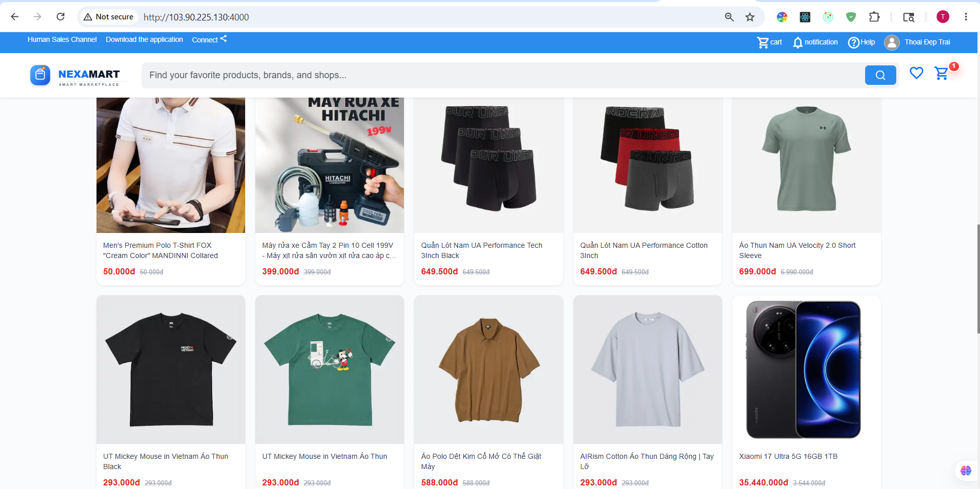Screen dimensions: 980x489
Task: Click title Men's Premium Polo T-Shirt FOX
Action: tap(160, 250)
